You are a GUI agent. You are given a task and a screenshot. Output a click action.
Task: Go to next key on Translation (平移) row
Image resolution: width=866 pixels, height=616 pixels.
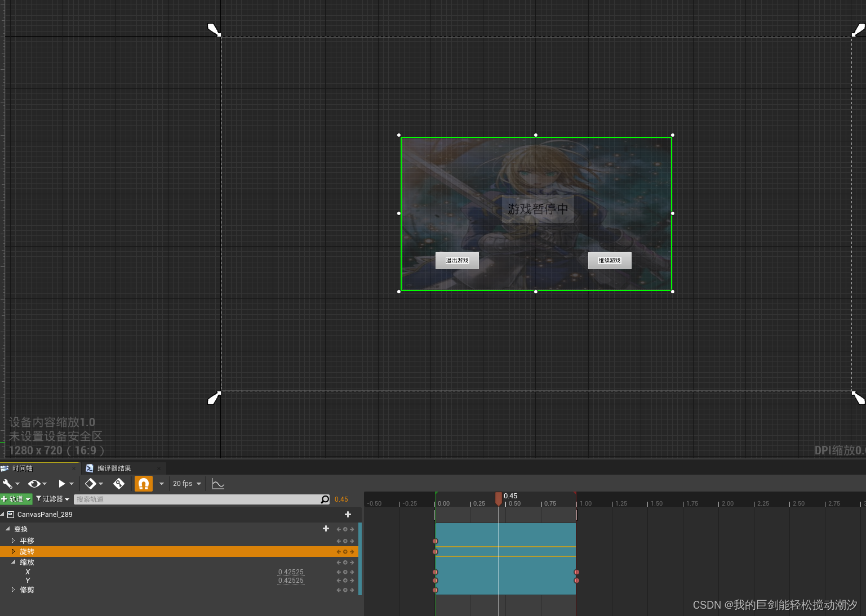point(352,541)
